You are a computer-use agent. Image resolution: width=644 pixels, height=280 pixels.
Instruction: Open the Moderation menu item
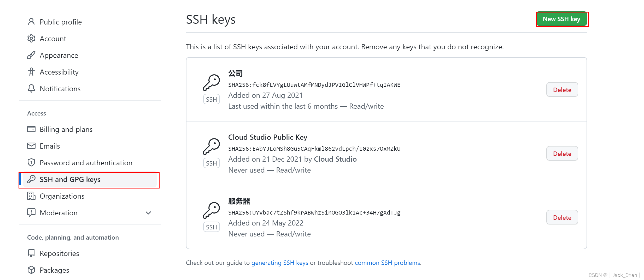point(58,213)
